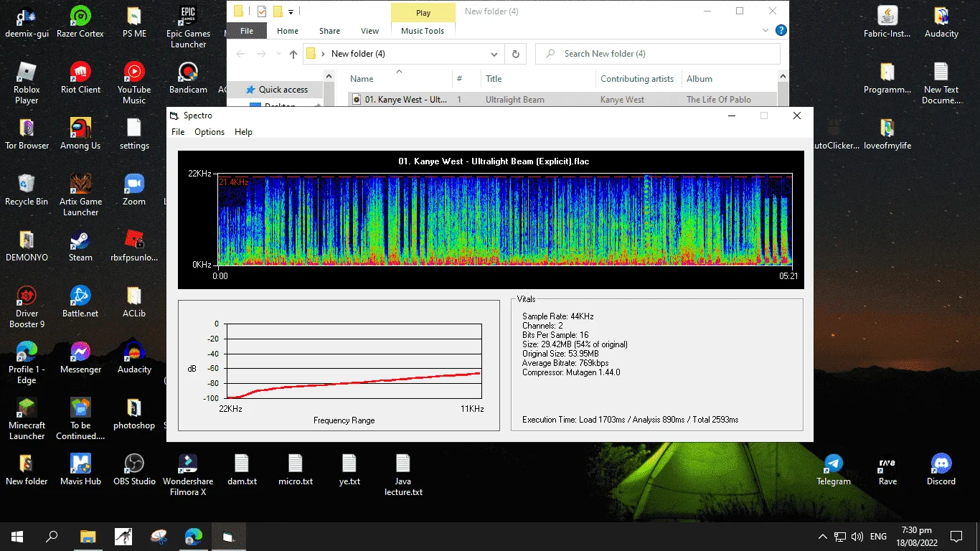Viewport: 980px width, 551px height.
Task: Refresh the New folder (4) view
Action: tap(515, 54)
